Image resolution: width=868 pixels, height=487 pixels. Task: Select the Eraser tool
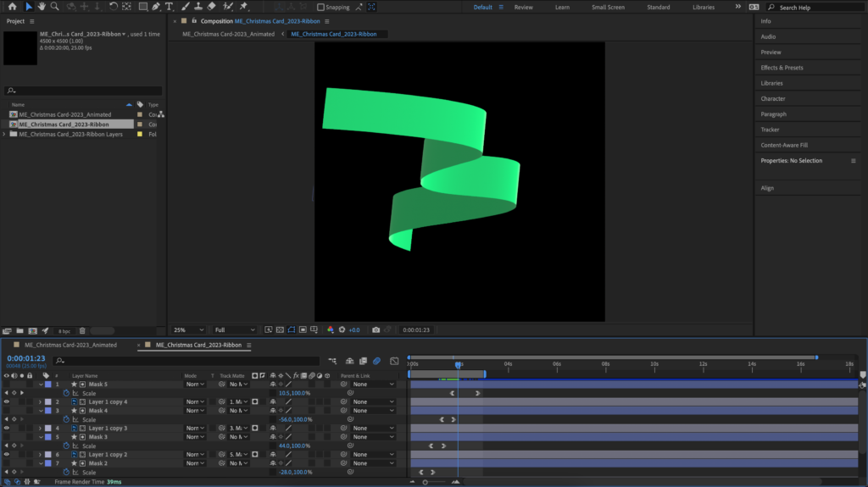211,7
